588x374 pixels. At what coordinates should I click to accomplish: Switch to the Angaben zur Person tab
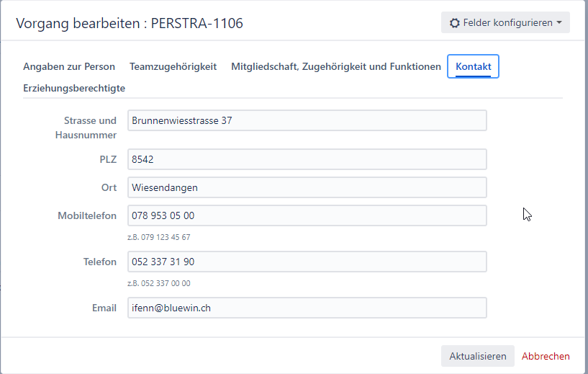coord(69,66)
